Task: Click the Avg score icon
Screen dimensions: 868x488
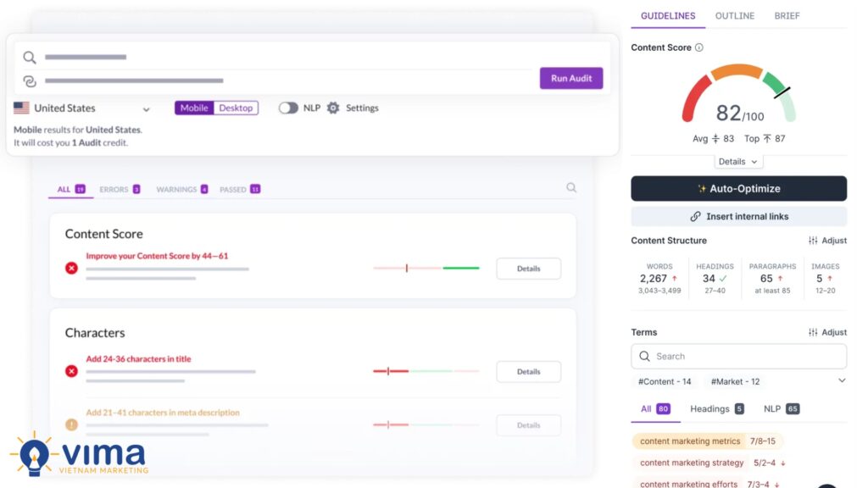Action: click(715, 138)
